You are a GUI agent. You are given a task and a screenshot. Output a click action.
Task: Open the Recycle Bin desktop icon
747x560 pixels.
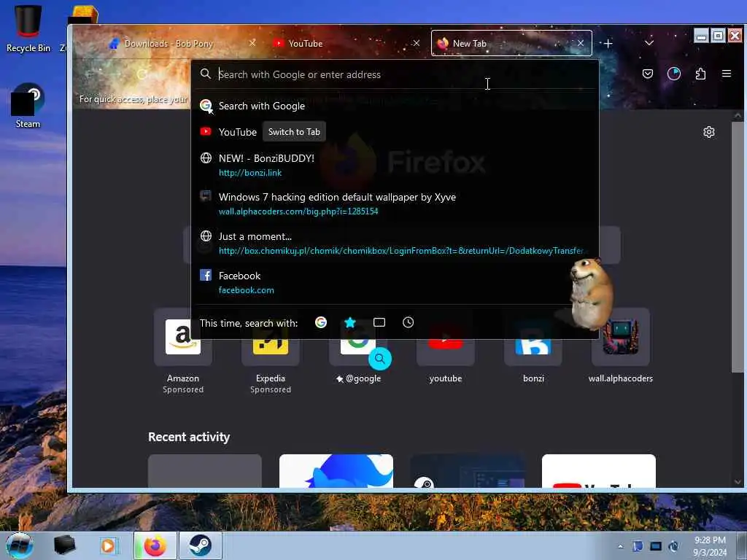[28, 28]
